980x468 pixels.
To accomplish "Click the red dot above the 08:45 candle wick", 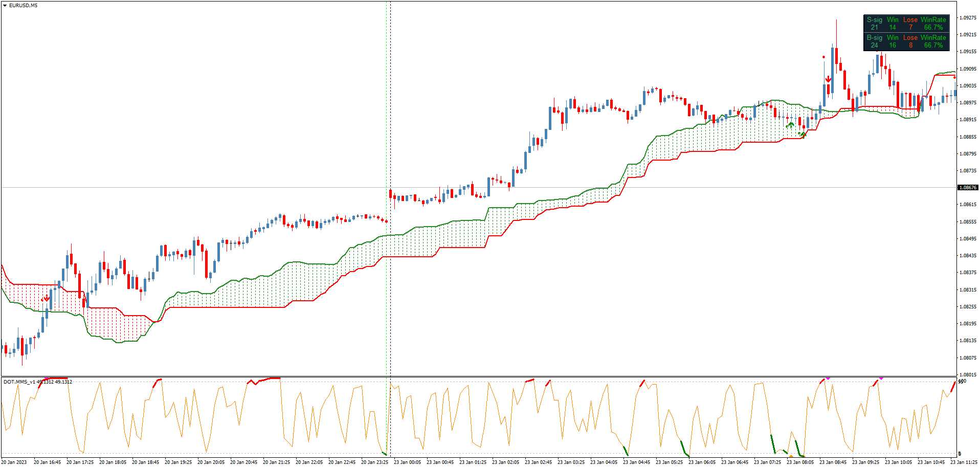I will click(823, 57).
